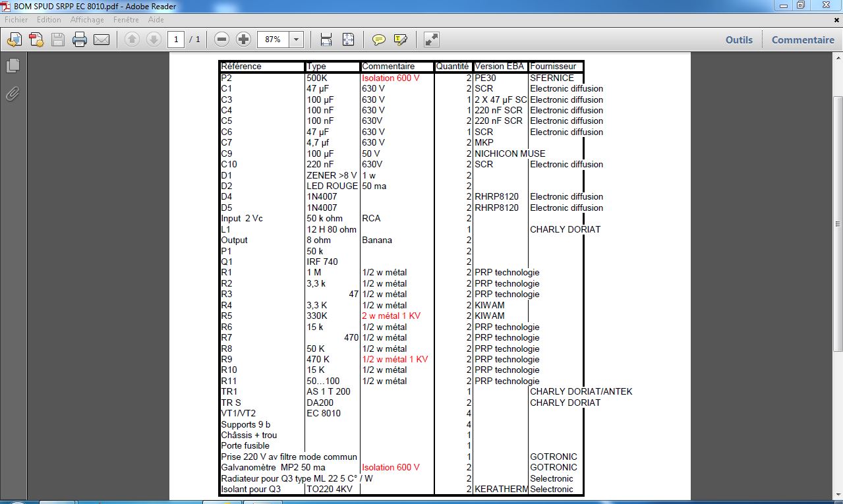This screenshot has width=843, height=504.
Task: Open the Fenêtre menu
Action: [x=126, y=20]
